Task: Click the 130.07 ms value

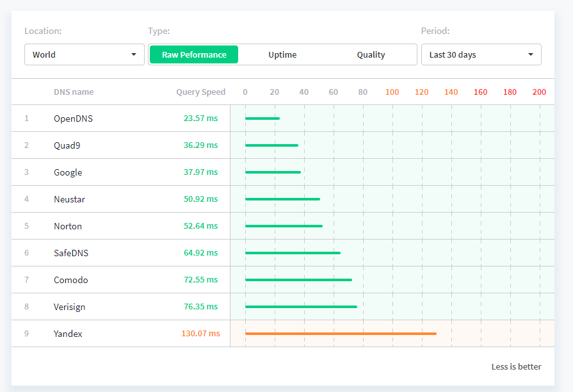Action: (200, 334)
